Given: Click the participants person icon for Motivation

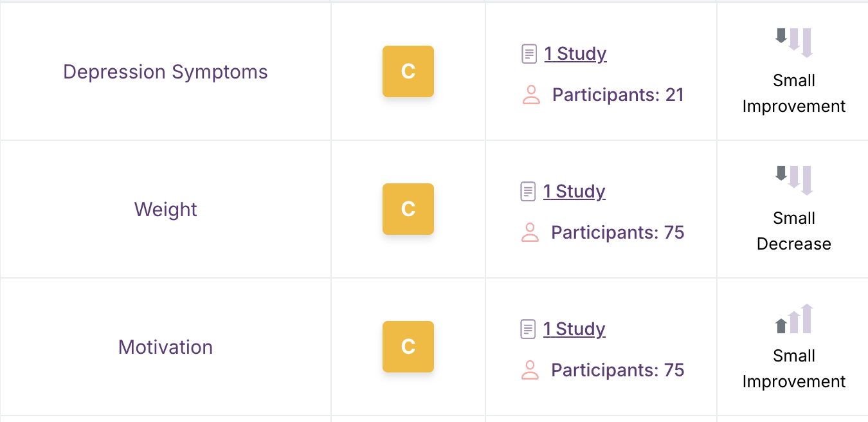Looking at the screenshot, I should tap(530, 370).
